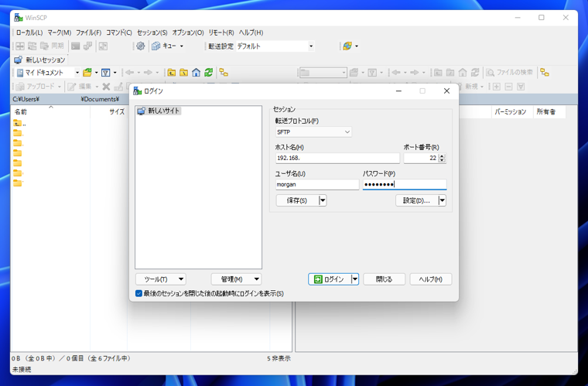The width and height of the screenshot is (588, 386).
Task: Click the synchronize directories icon in main toolbar
Action: click(x=32, y=46)
